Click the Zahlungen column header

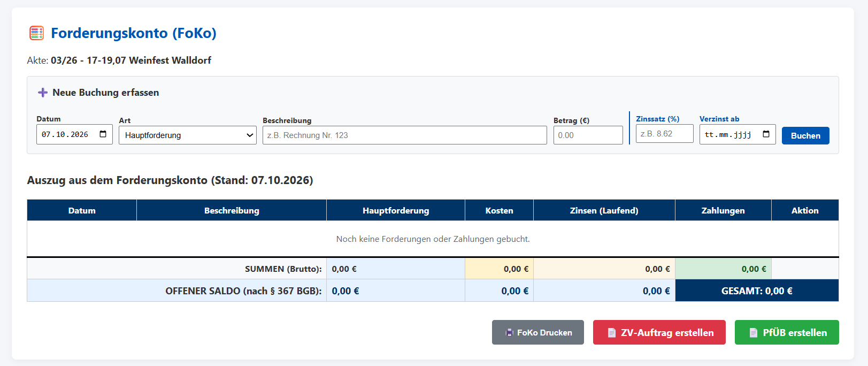point(723,210)
